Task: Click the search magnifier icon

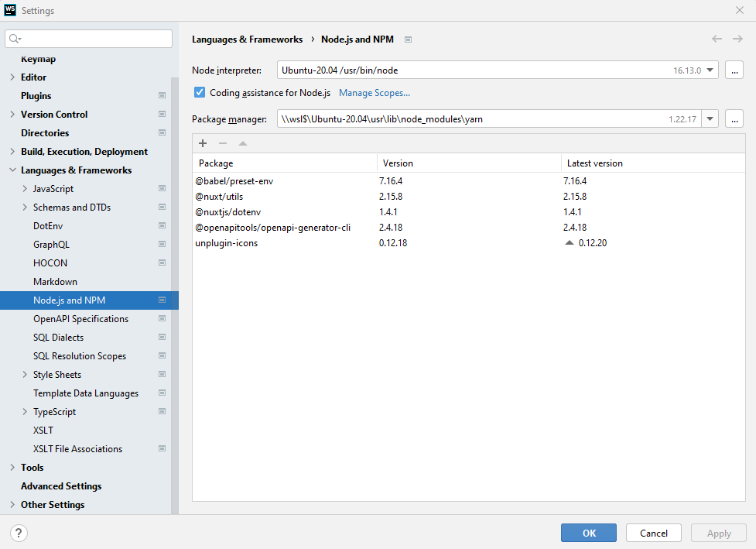Action: tap(15, 39)
